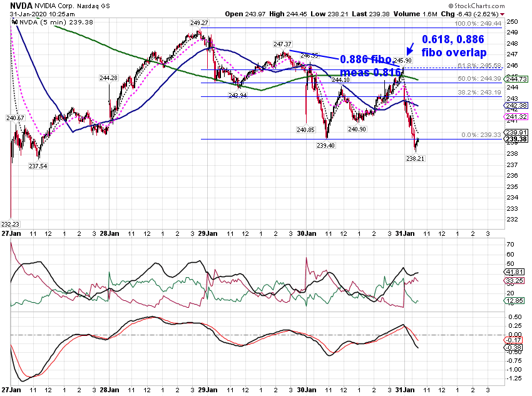Click the 33.25 indicator value tag
Image resolution: width=532 pixels, height=396 pixels.
point(514,280)
